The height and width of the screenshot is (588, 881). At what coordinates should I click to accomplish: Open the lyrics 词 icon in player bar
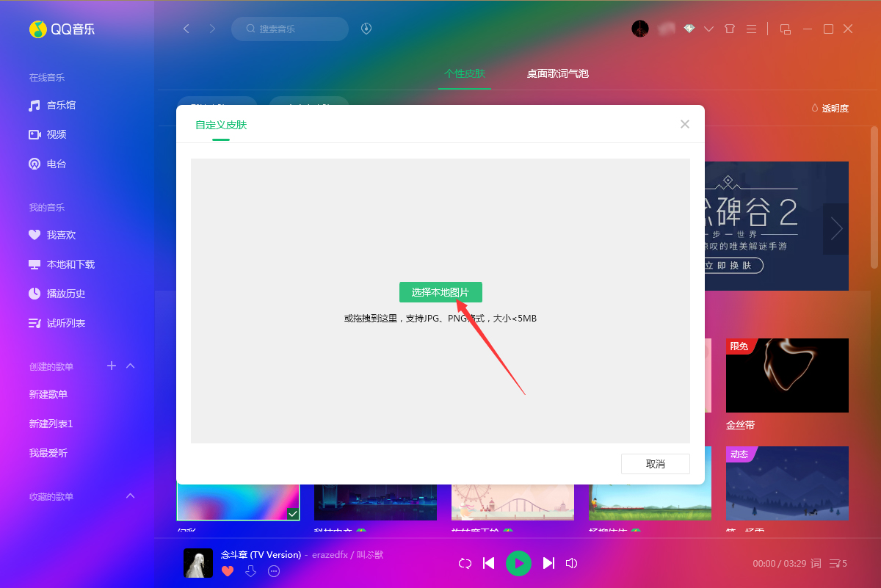coord(815,563)
